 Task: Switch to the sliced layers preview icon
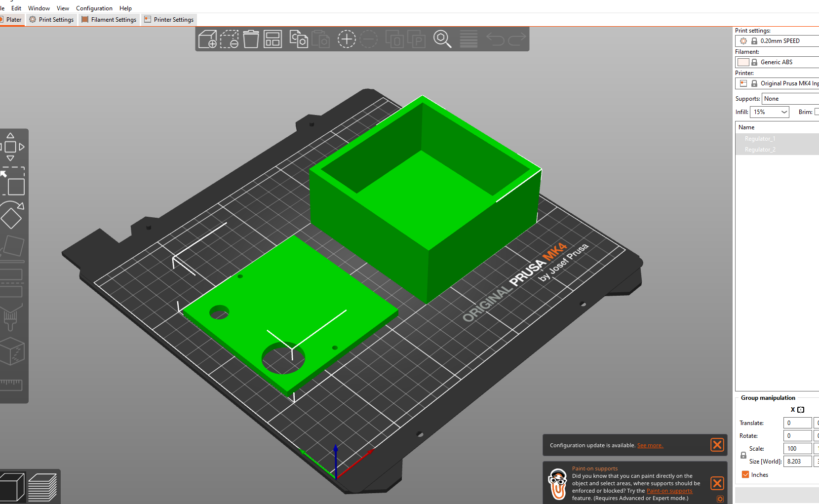[42, 486]
